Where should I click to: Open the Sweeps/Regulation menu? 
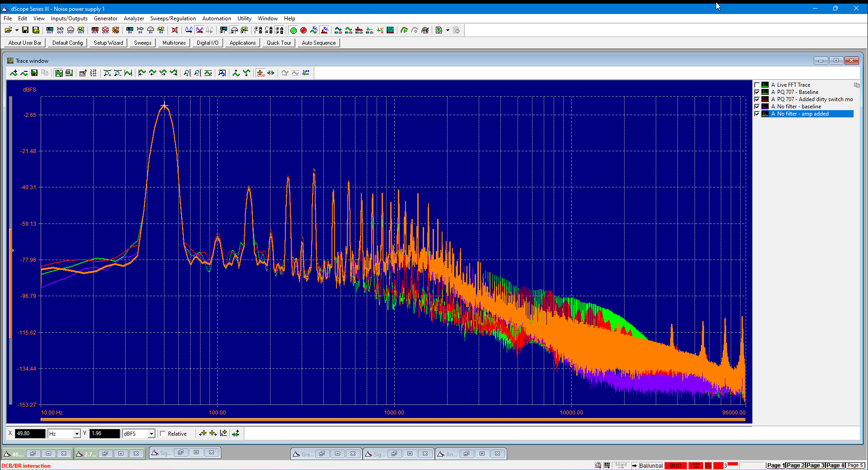(x=173, y=19)
